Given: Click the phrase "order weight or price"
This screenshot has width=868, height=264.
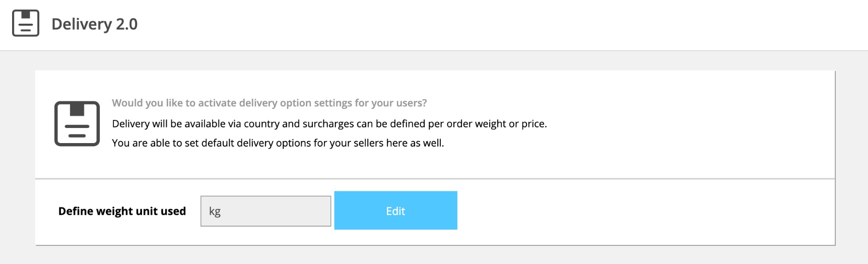Looking at the screenshot, I should [496, 124].
